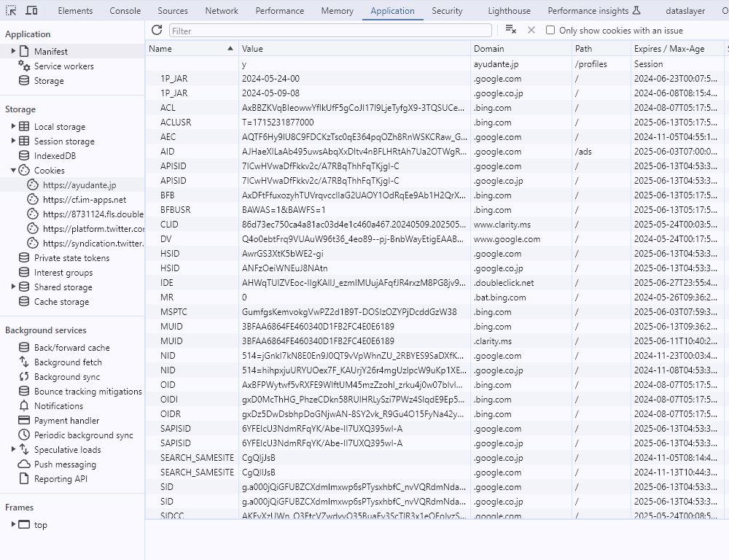Click the delete selected cookie X icon
The width and height of the screenshot is (729, 560).
click(x=531, y=30)
